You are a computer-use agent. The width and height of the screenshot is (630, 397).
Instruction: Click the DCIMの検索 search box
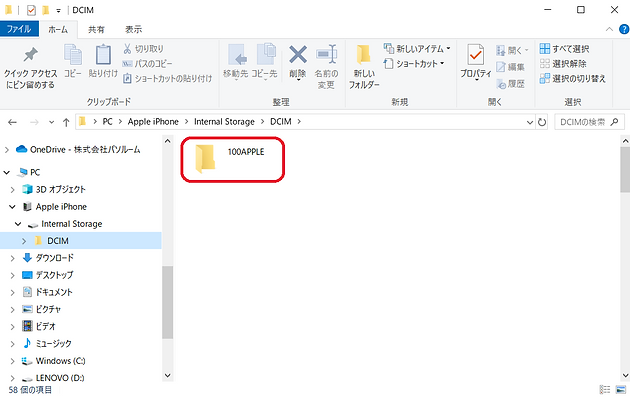[589, 122]
